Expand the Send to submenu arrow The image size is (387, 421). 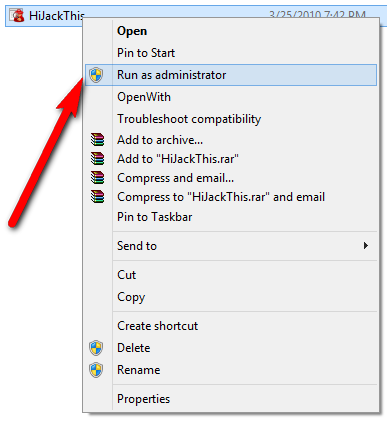click(366, 246)
